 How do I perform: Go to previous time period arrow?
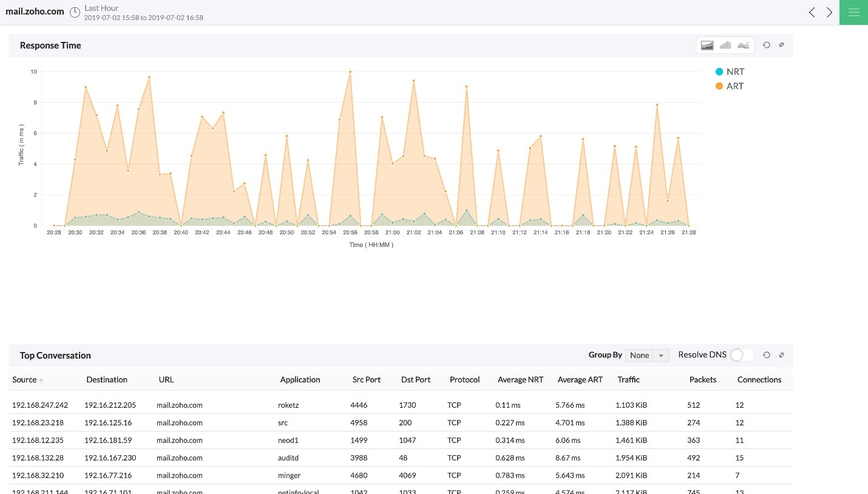[x=812, y=13]
